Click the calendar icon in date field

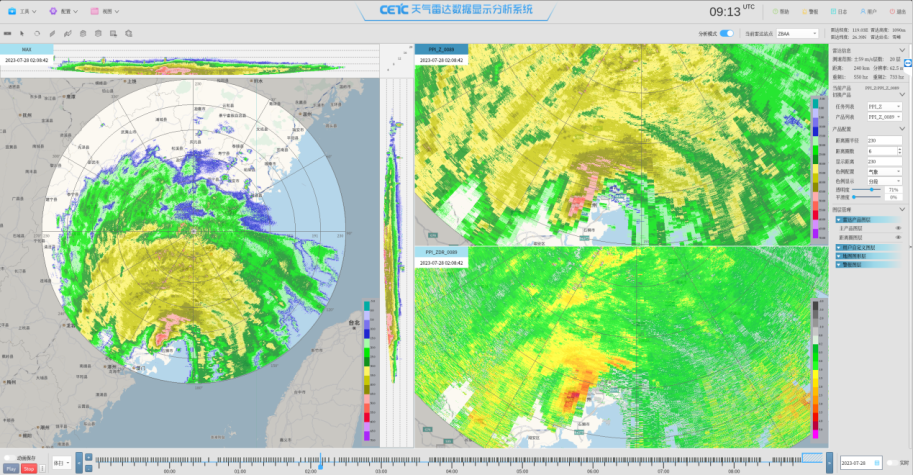coord(877,463)
